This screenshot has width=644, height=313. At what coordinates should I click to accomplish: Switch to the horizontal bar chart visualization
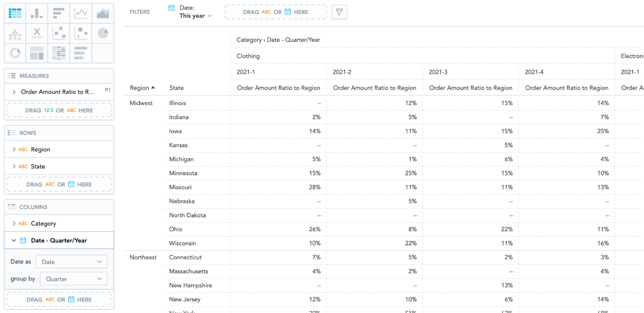59,13
